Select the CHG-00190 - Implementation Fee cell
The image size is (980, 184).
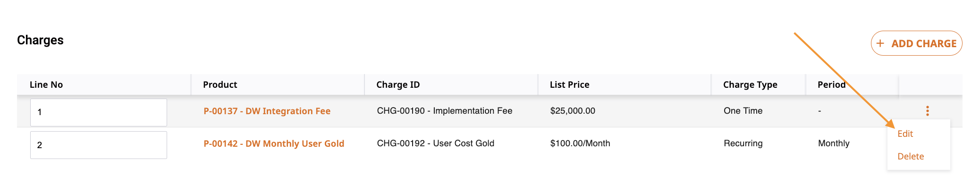pyautogui.click(x=445, y=111)
